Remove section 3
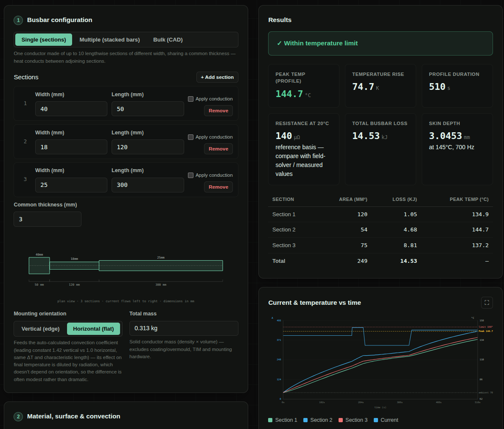 click(218, 187)
